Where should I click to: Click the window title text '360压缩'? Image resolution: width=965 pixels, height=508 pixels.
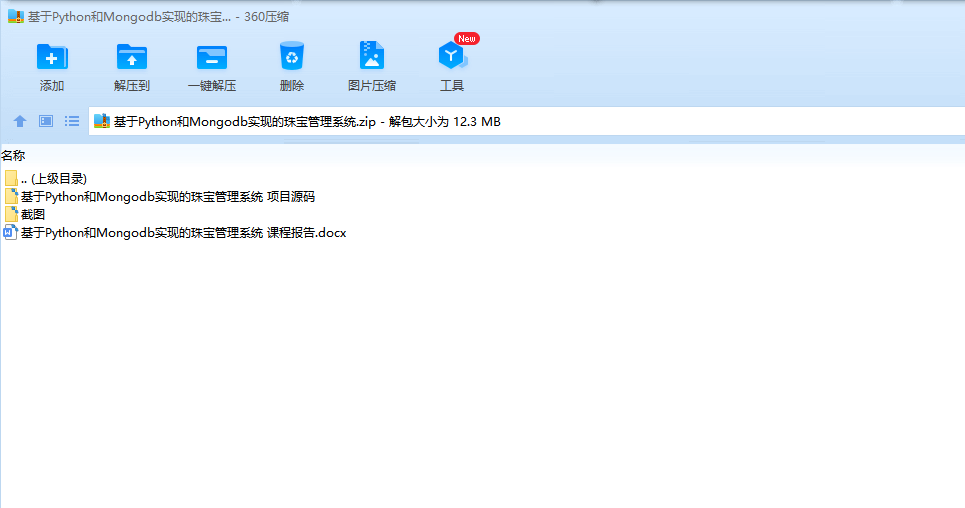pos(266,17)
